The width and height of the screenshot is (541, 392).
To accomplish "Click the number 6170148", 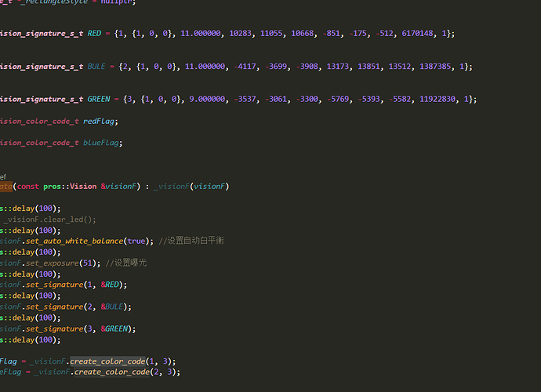I will pyautogui.click(x=417, y=34).
